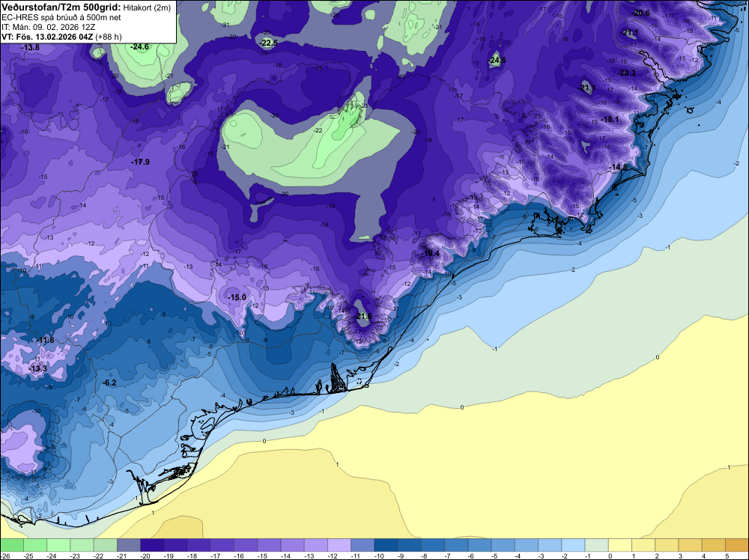Select the legend swatch labeled -5
Screen dimensions: 749x560
pos(503,545)
